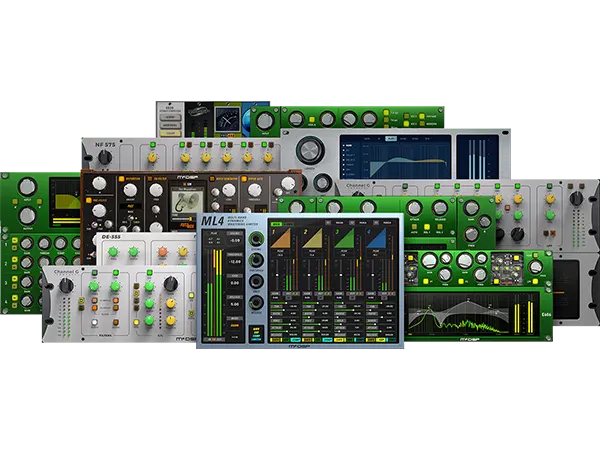
Task: Click the green compression curve display at left
Action: (65, 203)
